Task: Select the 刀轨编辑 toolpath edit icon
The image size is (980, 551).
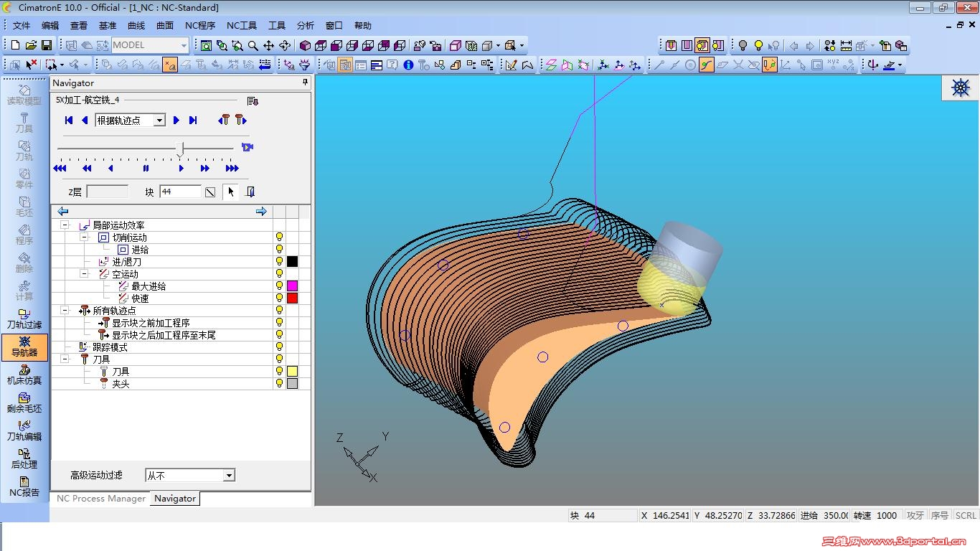Action: point(24,430)
